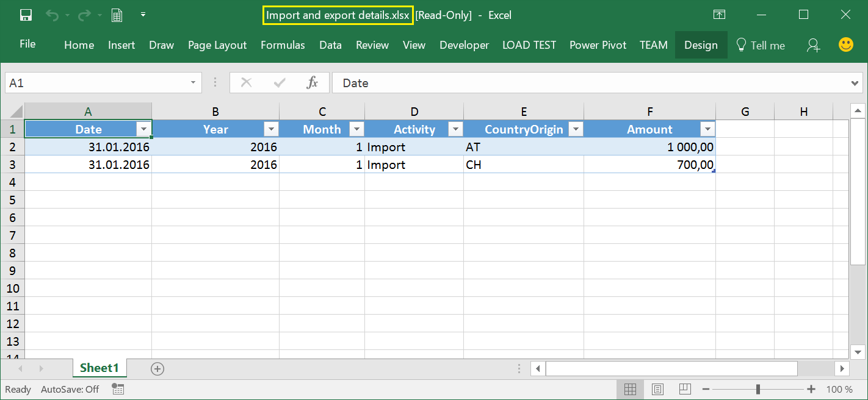Open the Amount column filter dropdown
The width and height of the screenshot is (868, 400).
click(x=707, y=129)
